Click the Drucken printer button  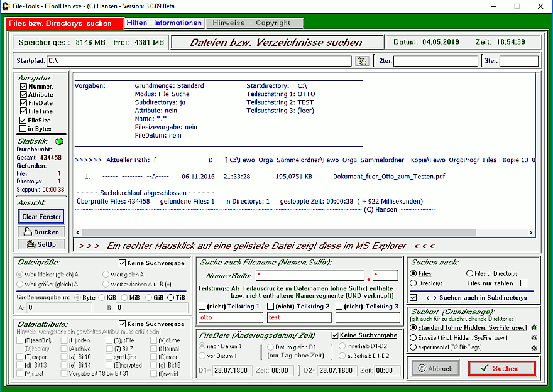pos(41,232)
